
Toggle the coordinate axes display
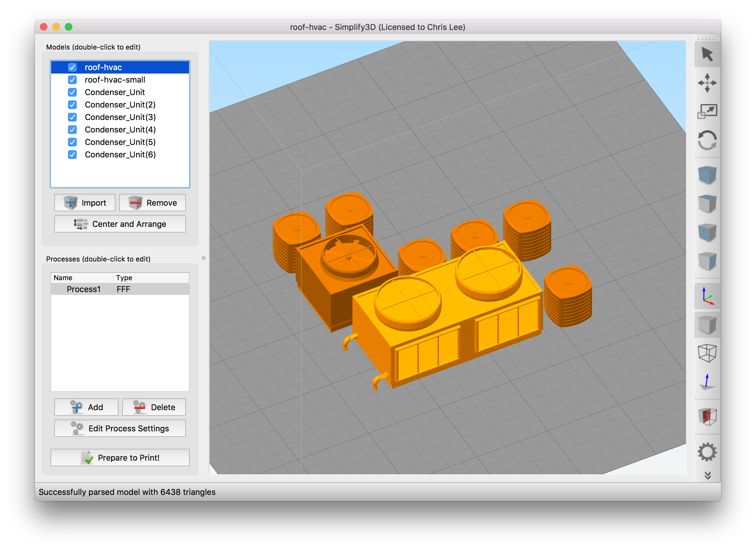coord(707,296)
